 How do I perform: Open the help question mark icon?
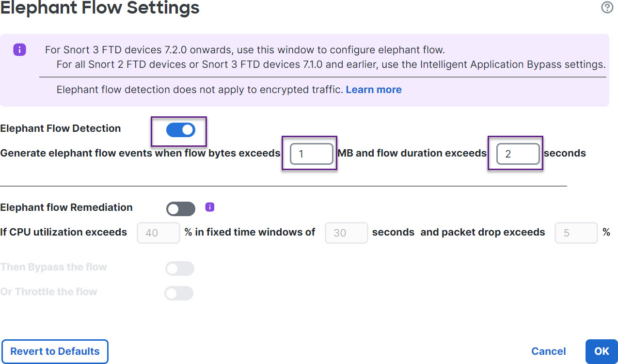coord(607,7)
